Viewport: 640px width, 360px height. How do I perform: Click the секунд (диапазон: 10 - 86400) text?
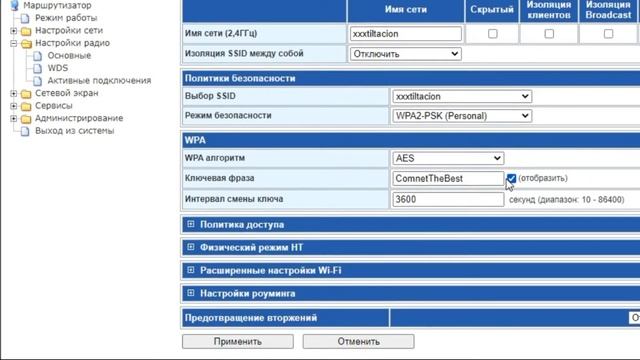pyautogui.click(x=567, y=200)
